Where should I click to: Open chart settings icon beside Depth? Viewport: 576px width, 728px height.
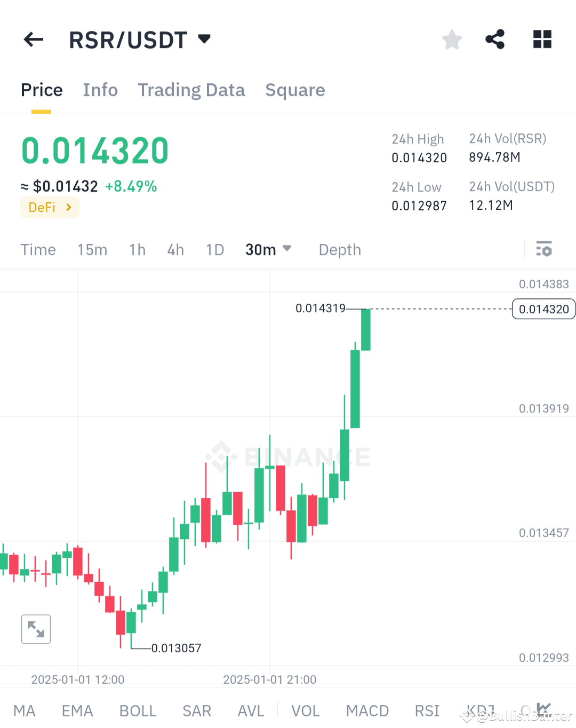pos(544,249)
